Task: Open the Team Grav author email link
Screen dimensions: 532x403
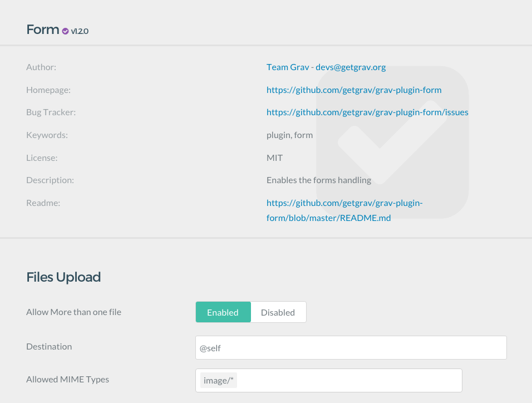Action: (x=326, y=67)
